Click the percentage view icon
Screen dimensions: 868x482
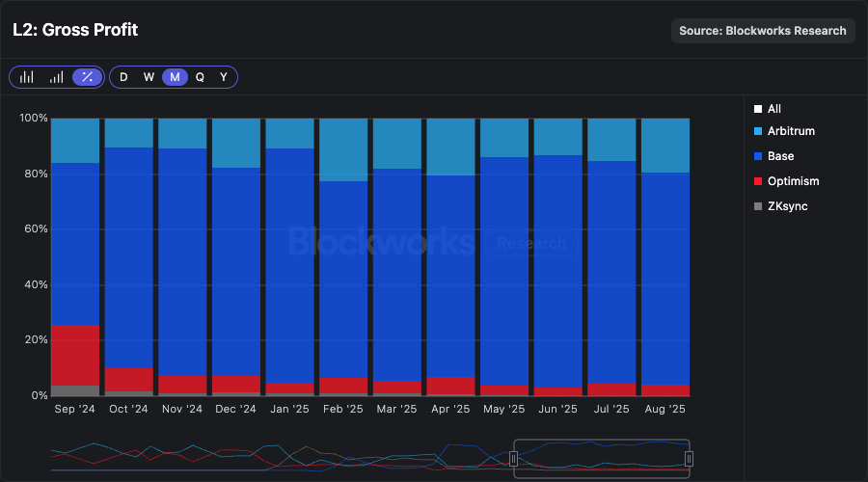(x=88, y=77)
